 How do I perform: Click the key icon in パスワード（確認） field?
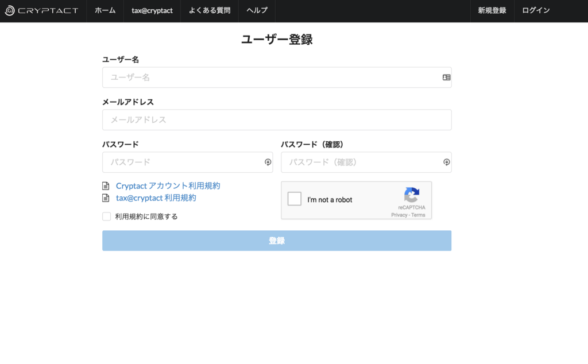coord(446,162)
